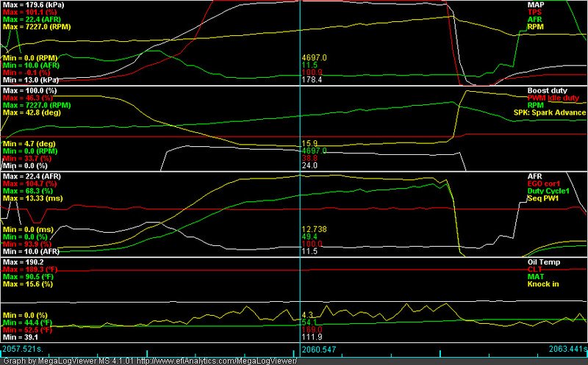Click the Max = 90.5 (°F) label
Image resolution: width=588 pixels, height=365 pixels.
tap(28, 277)
